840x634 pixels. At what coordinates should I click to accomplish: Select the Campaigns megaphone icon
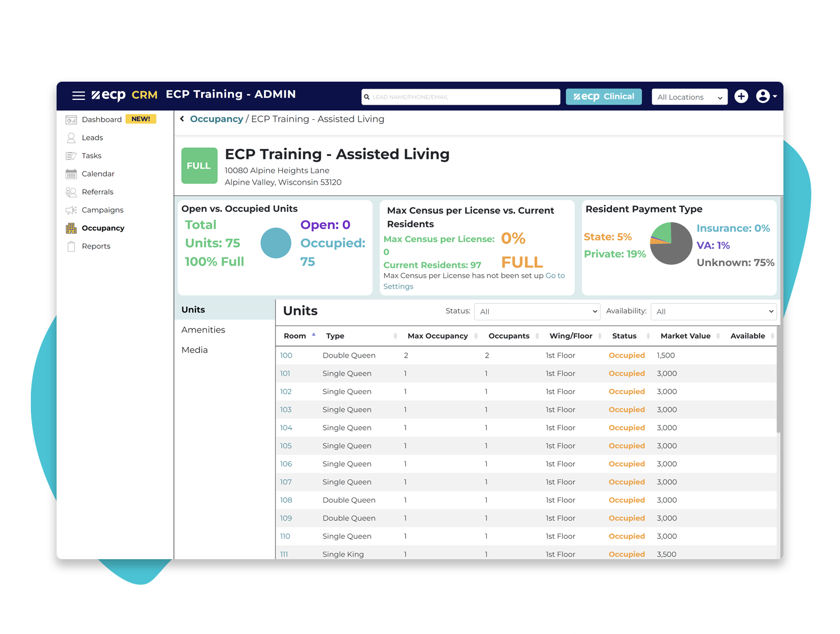tap(71, 210)
